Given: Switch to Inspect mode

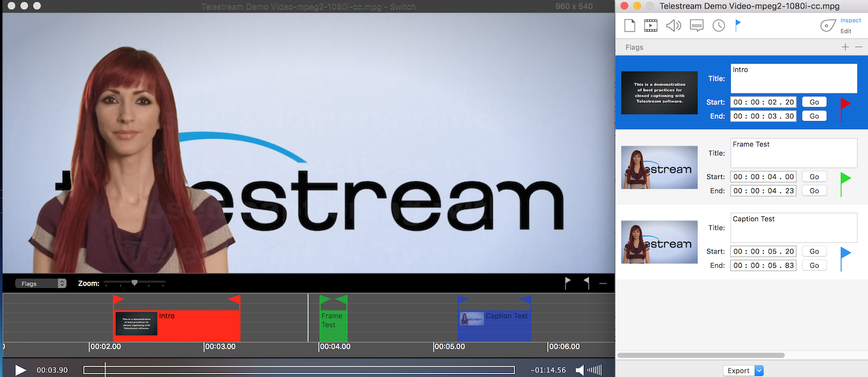Looking at the screenshot, I should coord(850,21).
